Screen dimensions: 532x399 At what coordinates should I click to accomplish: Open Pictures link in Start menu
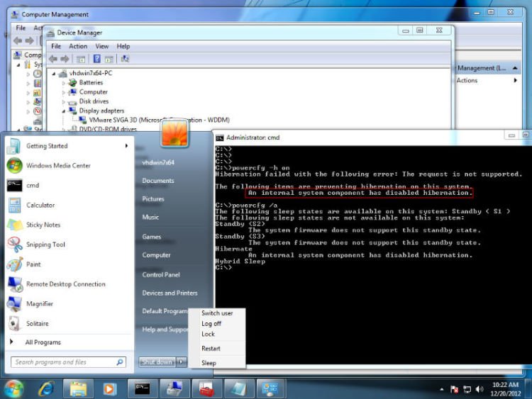tap(153, 199)
